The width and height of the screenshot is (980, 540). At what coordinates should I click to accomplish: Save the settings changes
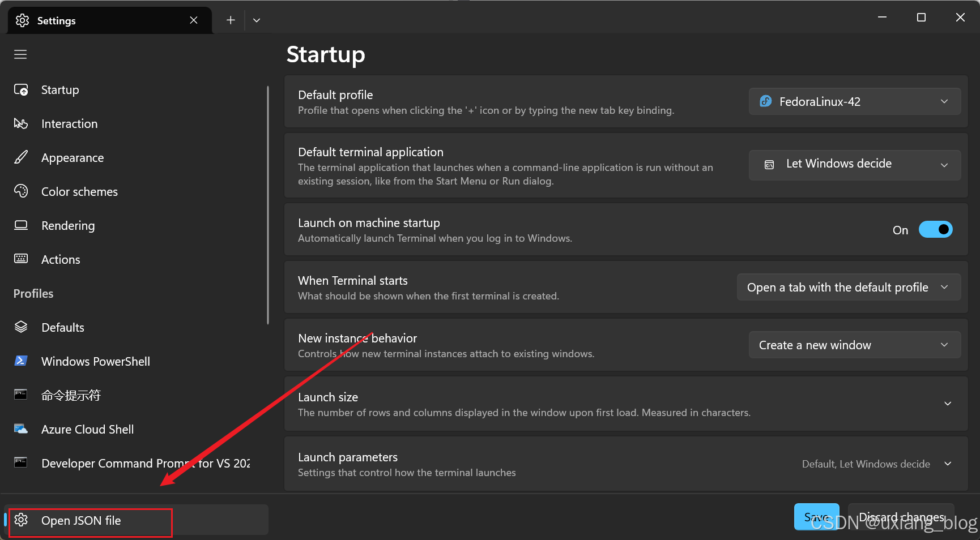pyautogui.click(x=816, y=517)
